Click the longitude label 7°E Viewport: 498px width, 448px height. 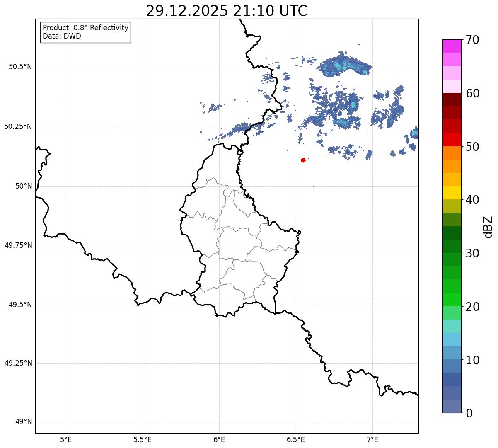[x=372, y=439]
